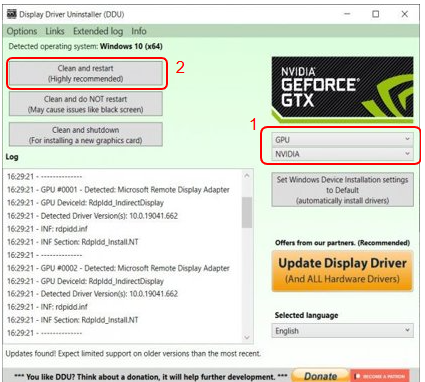Click the log scrollbar up arrow
Screen dimensions: 425x382
click(247, 175)
